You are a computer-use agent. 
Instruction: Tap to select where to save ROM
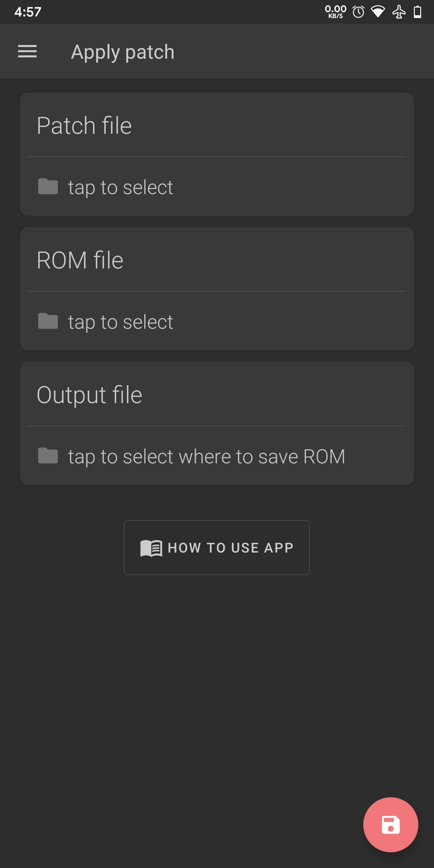(207, 457)
